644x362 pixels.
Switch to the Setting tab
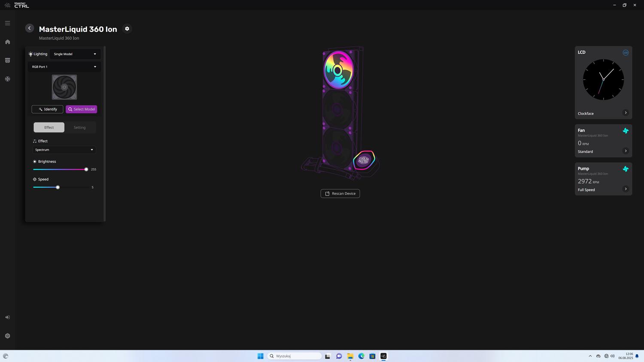click(x=80, y=127)
